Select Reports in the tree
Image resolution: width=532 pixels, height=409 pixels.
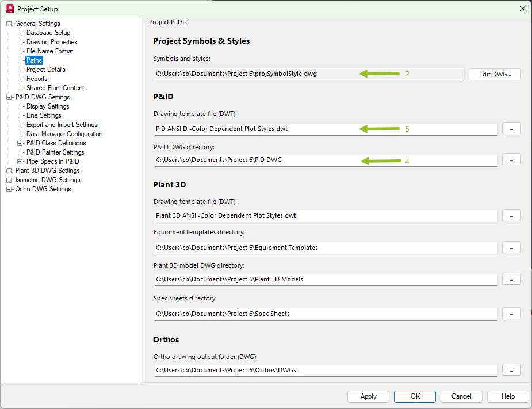click(x=37, y=79)
